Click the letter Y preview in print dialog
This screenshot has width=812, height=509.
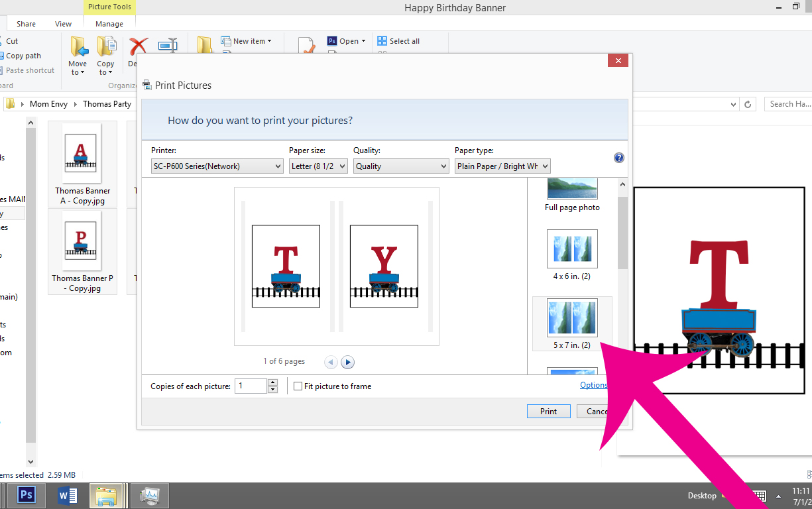click(384, 266)
